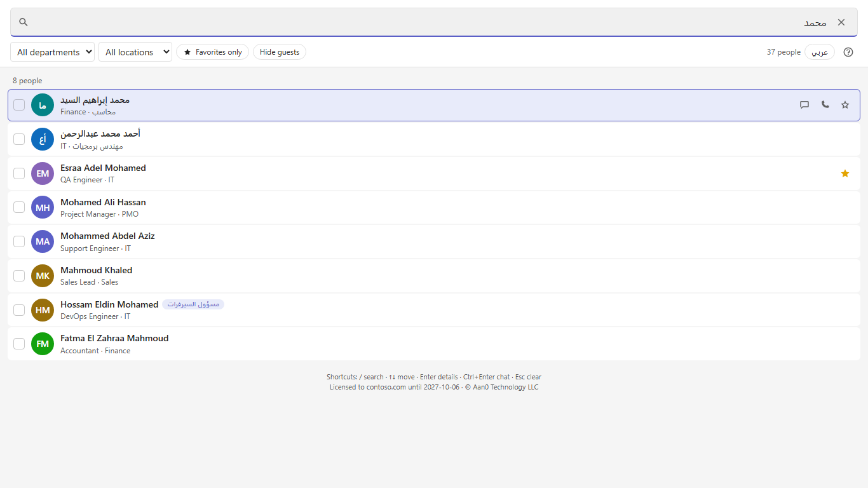Click the EM avatar
This screenshot has width=868, height=488.
(43, 173)
